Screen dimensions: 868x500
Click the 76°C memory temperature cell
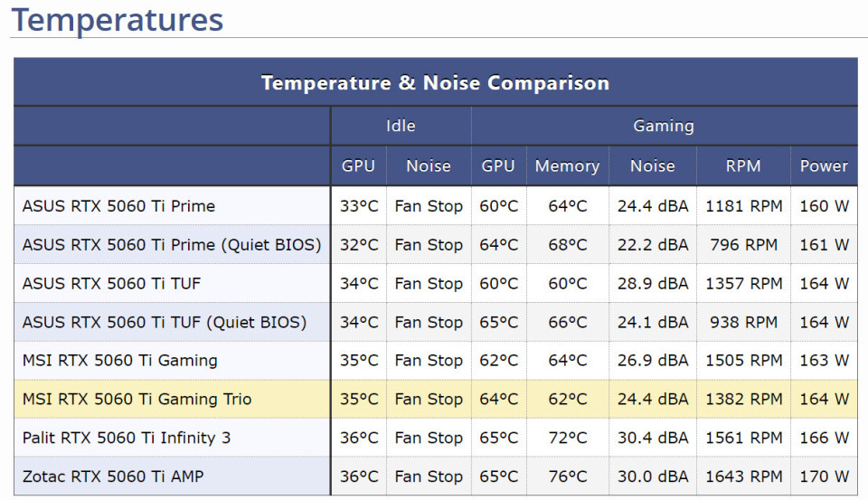coord(568,476)
